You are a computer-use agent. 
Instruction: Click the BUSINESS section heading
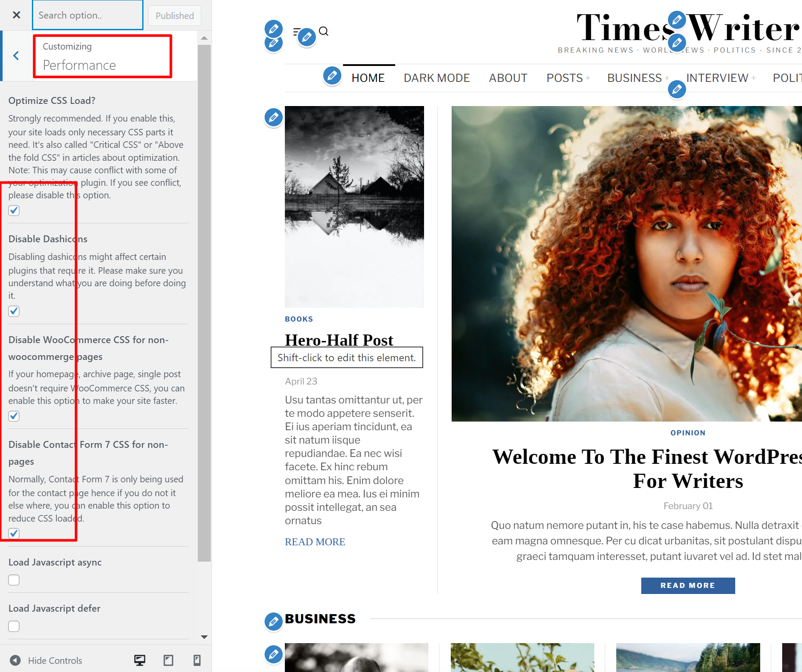[x=320, y=619]
